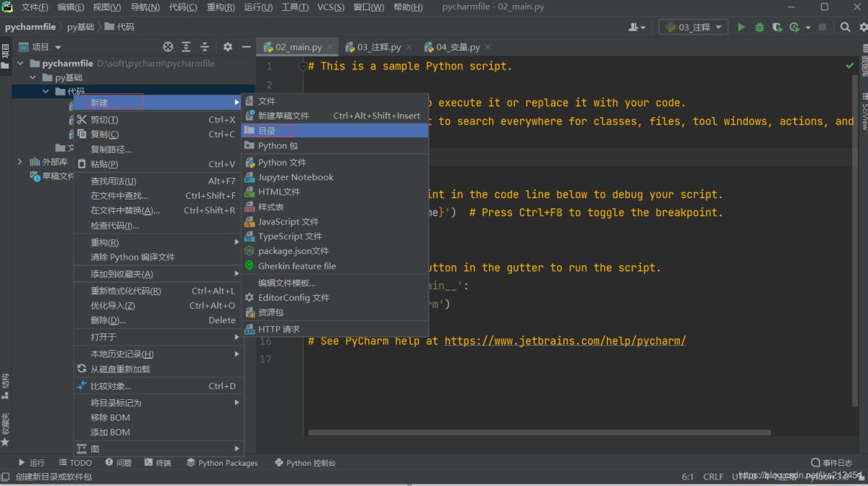The width and height of the screenshot is (868, 486).
Task: Click the Run with Coverage shield icon
Action: pos(778,27)
